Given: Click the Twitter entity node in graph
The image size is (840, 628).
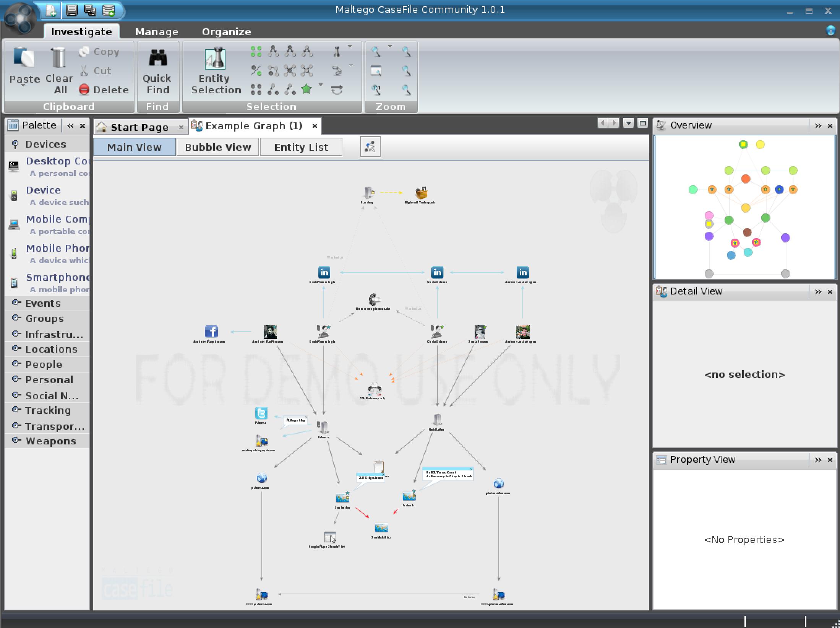Looking at the screenshot, I should (x=261, y=413).
